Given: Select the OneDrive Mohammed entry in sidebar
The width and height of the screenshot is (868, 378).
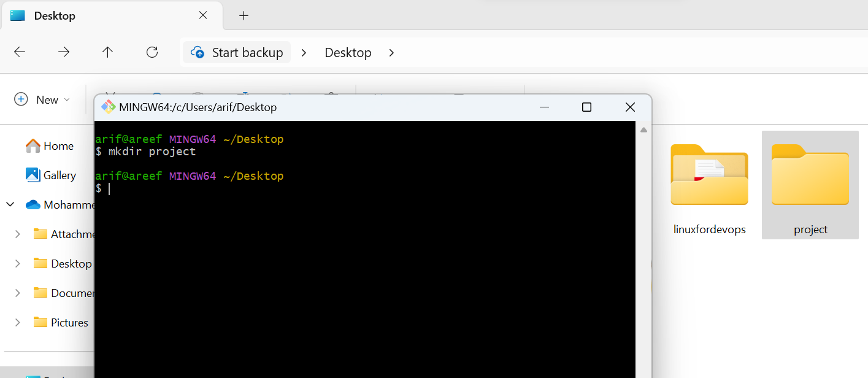Looking at the screenshot, I should [60, 204].
